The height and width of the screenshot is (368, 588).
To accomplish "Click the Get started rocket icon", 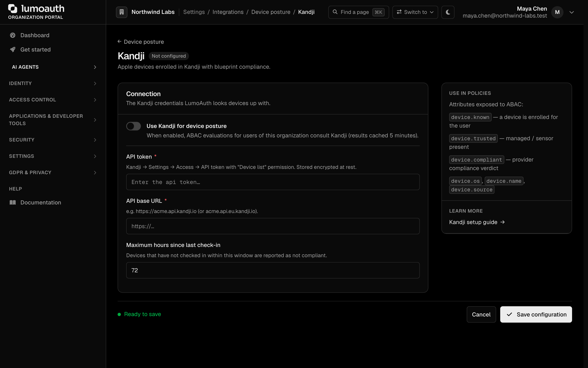I will pos(13,49).
